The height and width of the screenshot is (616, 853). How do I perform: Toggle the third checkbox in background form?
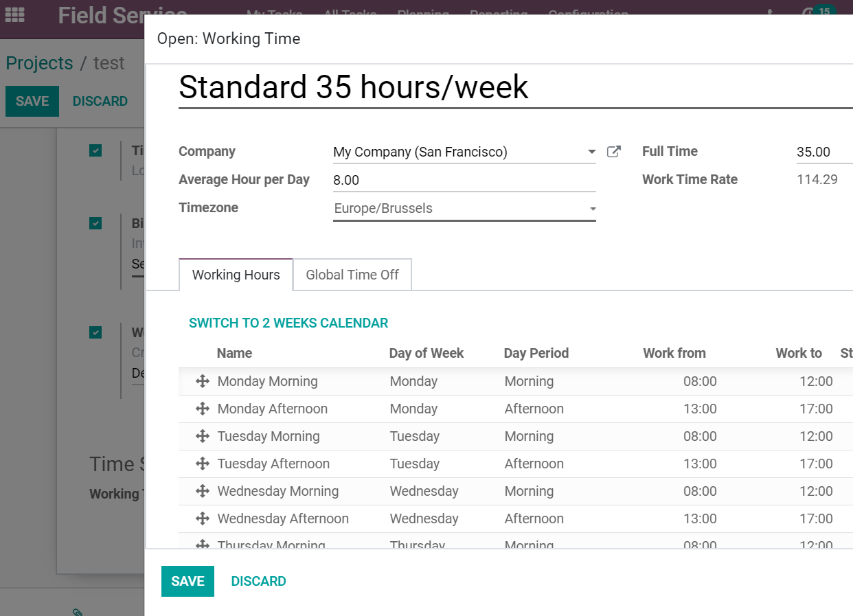pyautogui.click(x=95, y=332)
